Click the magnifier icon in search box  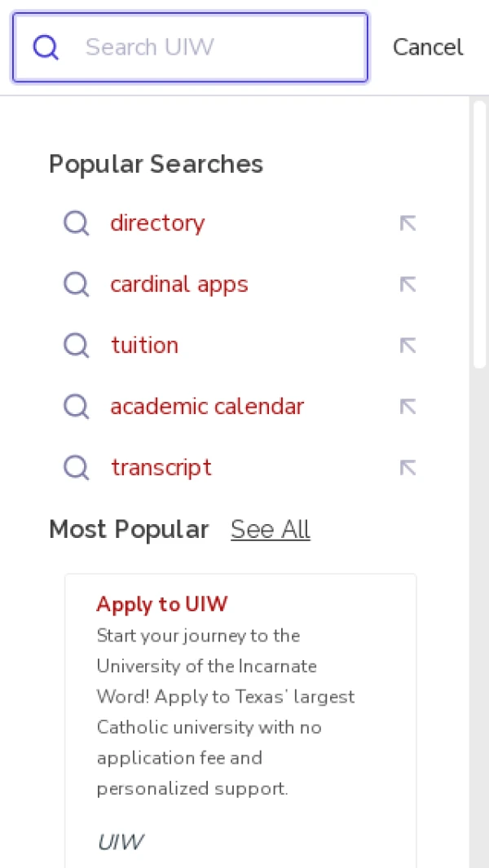46,48
